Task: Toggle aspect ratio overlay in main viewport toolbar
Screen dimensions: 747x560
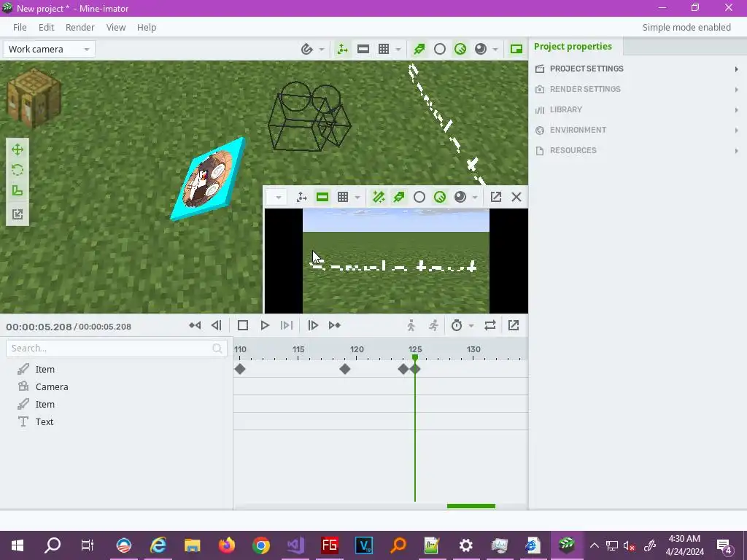Action: [x=363, y=49]
